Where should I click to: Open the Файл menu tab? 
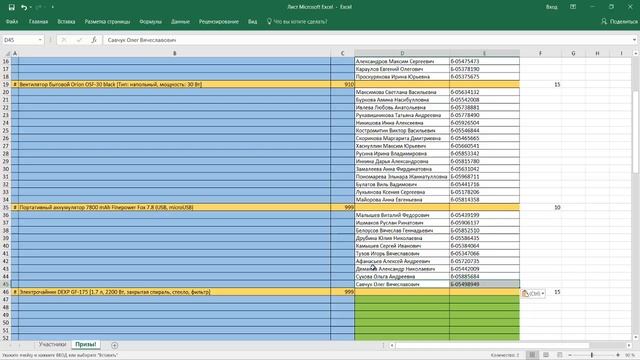12,22
